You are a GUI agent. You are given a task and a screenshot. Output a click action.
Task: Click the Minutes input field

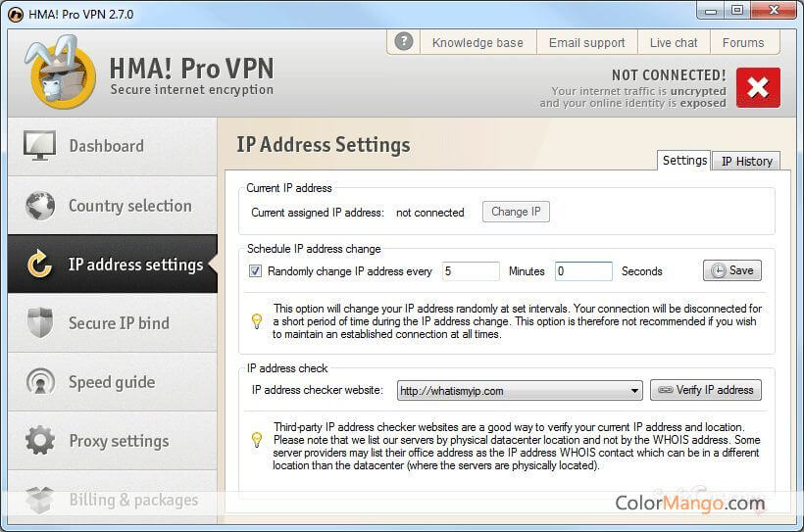[x=470, y=271]
